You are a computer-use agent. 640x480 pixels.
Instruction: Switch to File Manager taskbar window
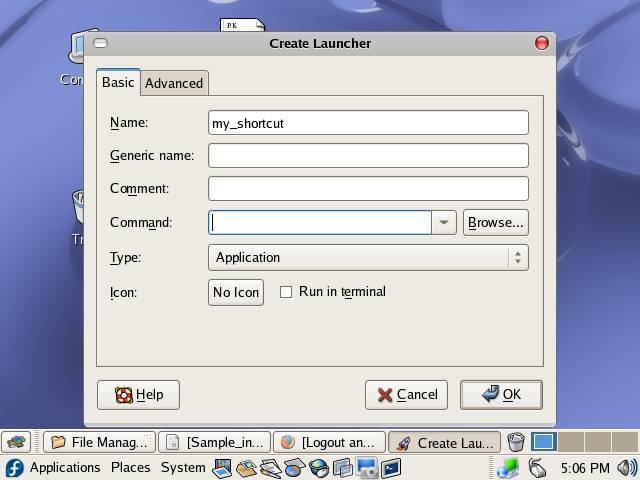click(99, 442)
